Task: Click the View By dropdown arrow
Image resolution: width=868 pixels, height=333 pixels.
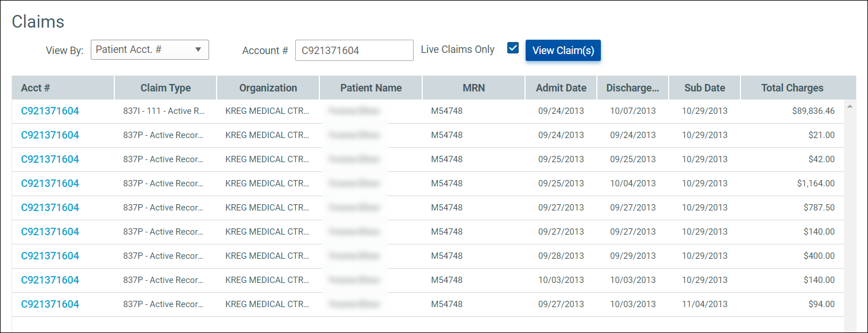Action: [x=199, y=50]
